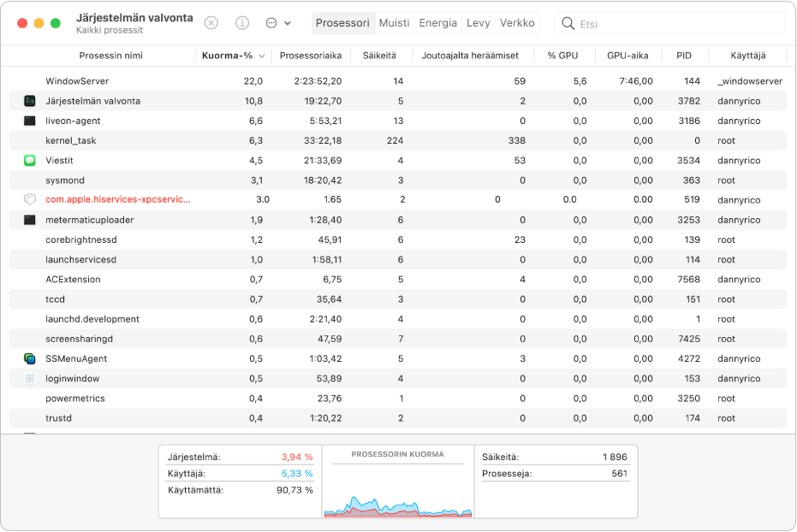Click the Prosesseja total 561
797x532 pixels.
[620, 473]
